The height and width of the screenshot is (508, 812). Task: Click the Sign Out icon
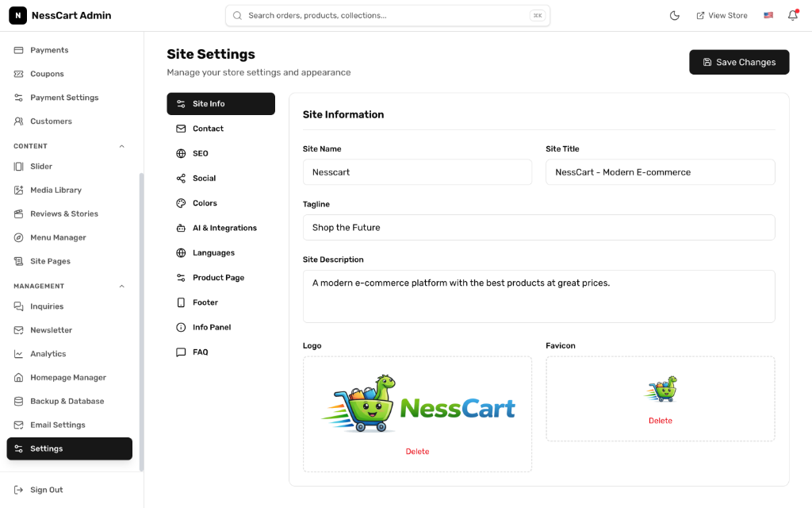[17, 490]
